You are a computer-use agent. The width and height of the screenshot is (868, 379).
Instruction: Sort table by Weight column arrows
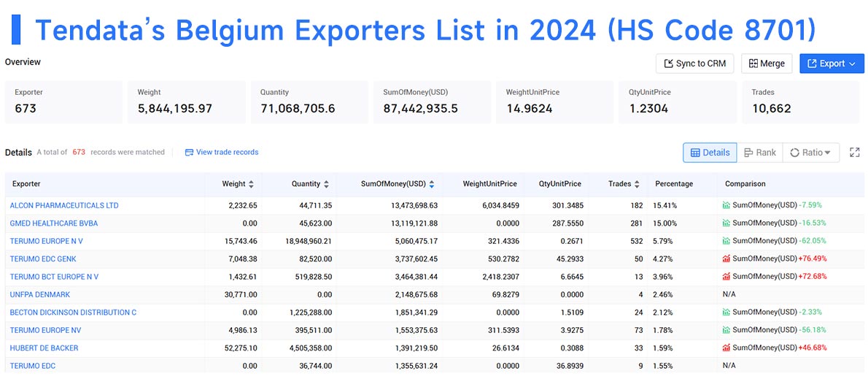point(252,184)
